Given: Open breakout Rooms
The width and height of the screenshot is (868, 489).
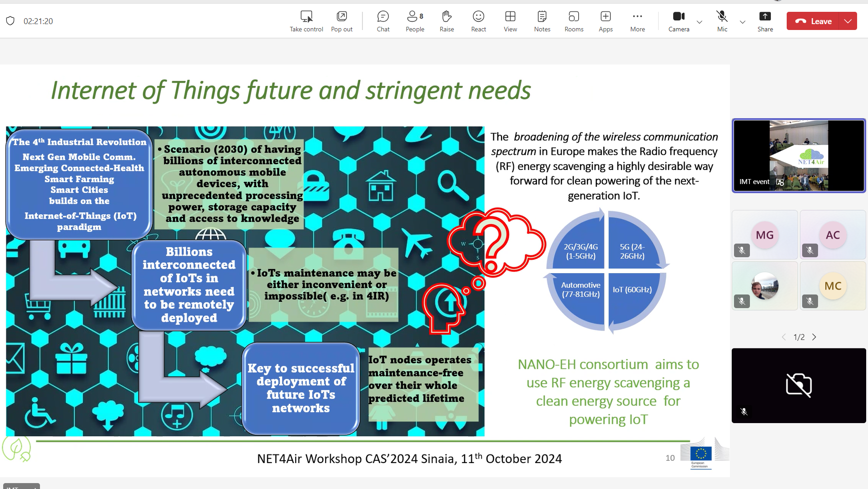Looking at the screenshot, I should coord(574,21).
